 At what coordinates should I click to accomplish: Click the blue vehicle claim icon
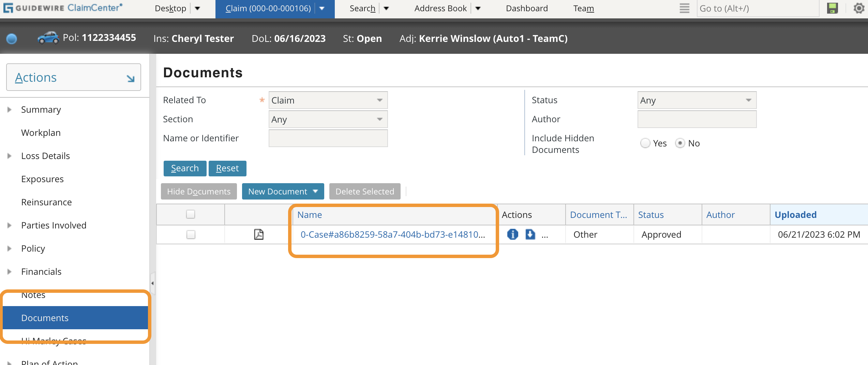48,38
